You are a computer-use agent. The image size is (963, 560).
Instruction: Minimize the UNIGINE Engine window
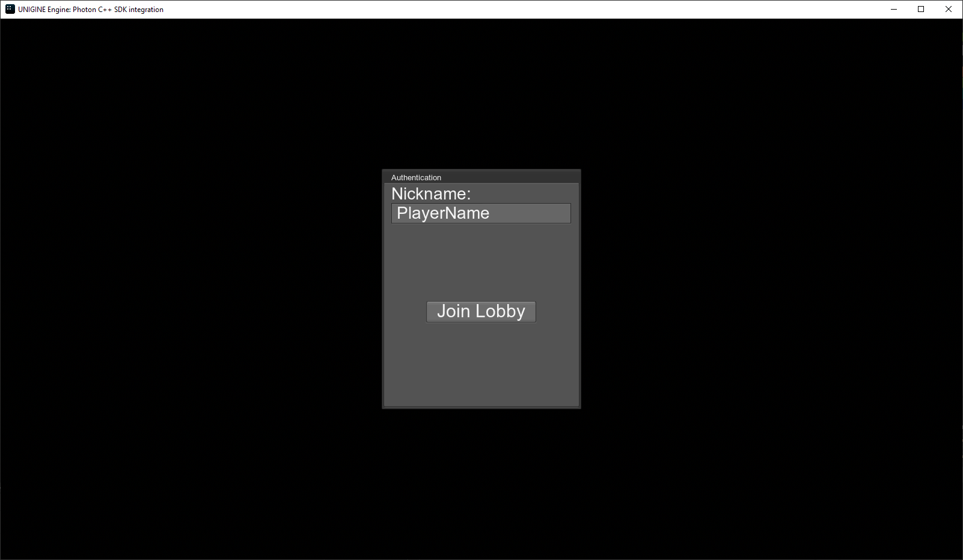893,9
